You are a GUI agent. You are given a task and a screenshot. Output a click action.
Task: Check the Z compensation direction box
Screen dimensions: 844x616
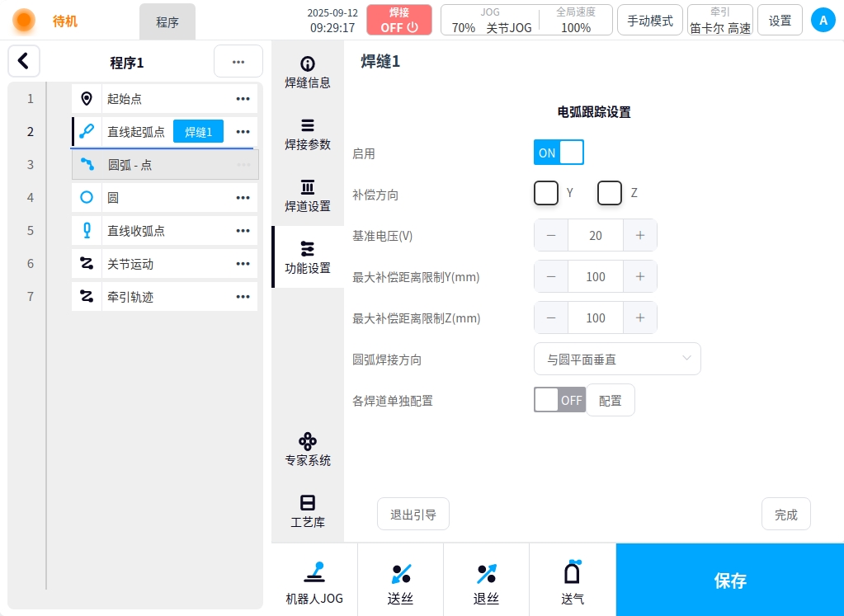(610, 193)
